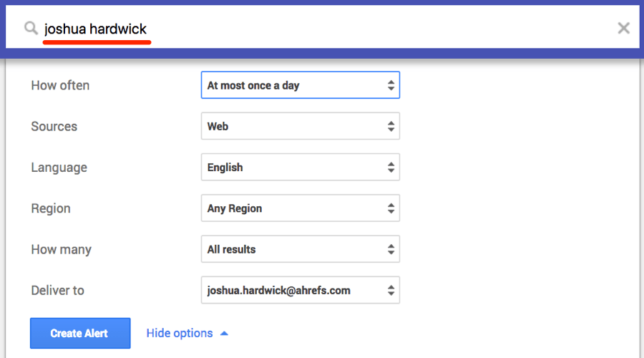Click the up-down arrows on Deliver to dropdown
The width and height of the screenshot is (644, 358).
(x=391, y=291)
